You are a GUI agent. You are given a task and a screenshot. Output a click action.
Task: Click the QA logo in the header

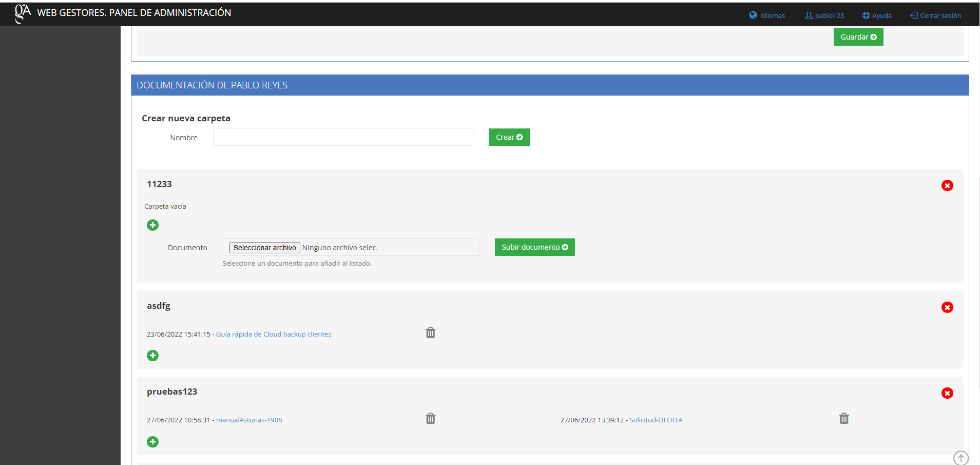point(23,13)
